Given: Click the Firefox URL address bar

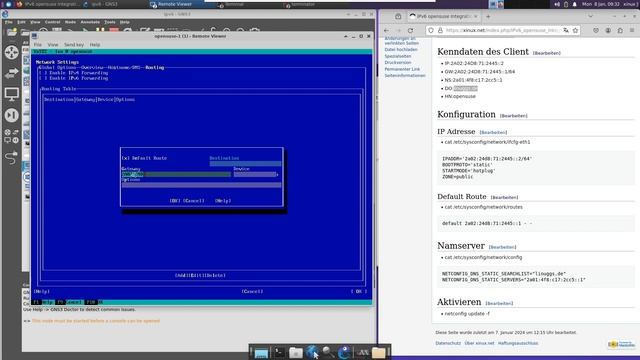Looking at the screenshot, I should pos(502,31).
